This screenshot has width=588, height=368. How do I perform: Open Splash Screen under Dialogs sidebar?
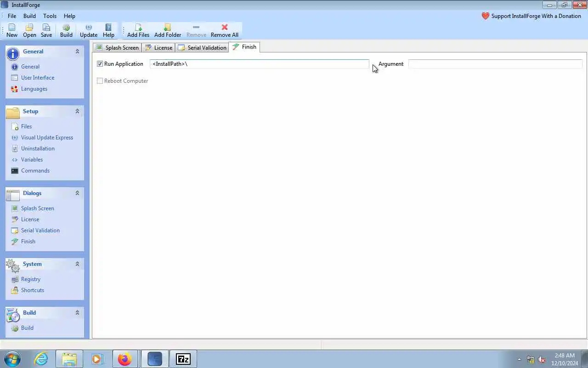tap(37, 208)
